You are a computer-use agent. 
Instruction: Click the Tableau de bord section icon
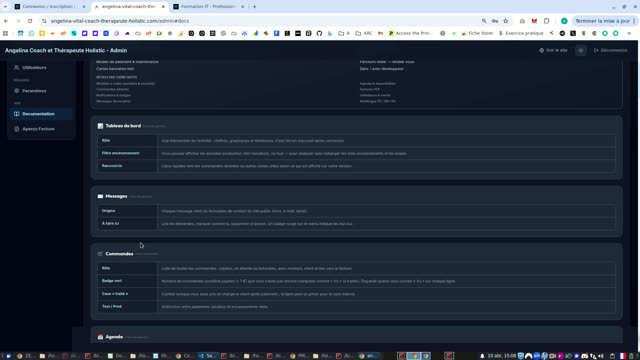(x=100, y=126)
